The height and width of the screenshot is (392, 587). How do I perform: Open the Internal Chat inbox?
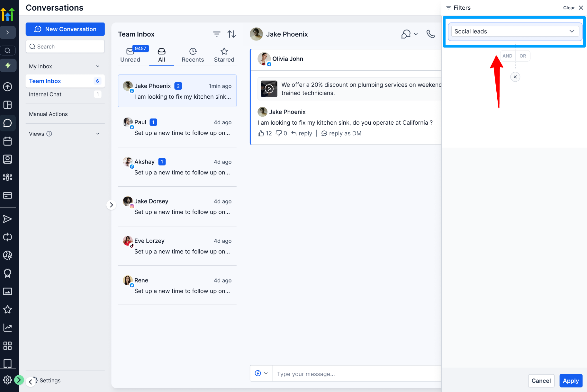65,94
